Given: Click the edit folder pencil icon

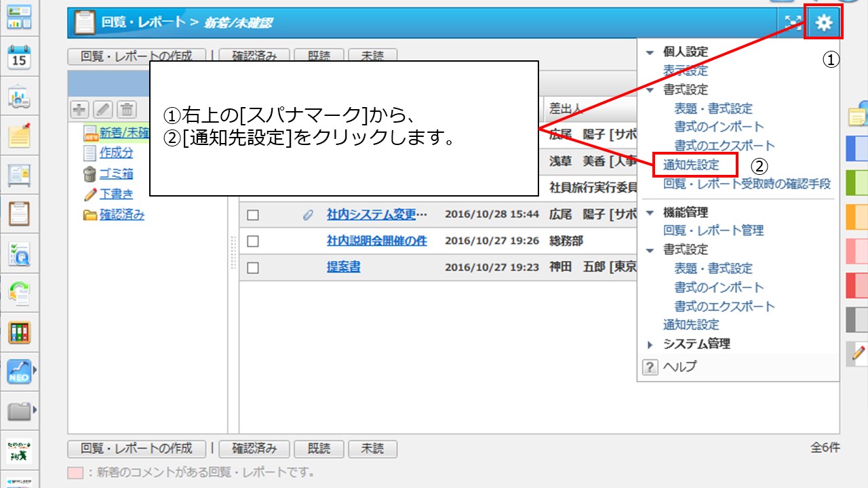Looking at the screenshot, I should [x=102, y=110].
